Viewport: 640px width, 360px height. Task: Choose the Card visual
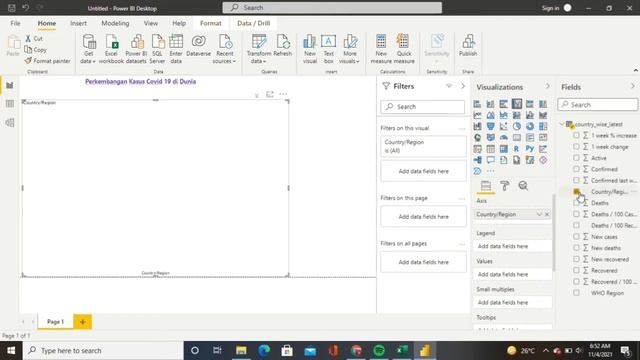(517, 138)
